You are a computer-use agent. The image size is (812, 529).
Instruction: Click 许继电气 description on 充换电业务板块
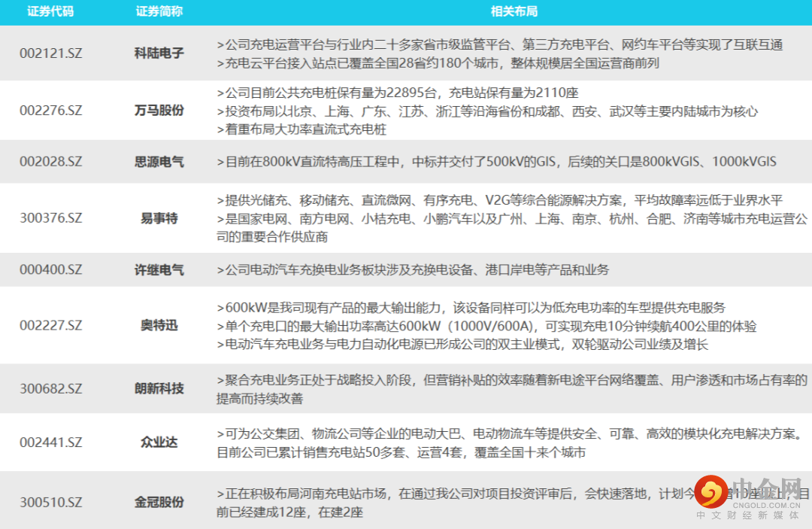pos(413,269)
